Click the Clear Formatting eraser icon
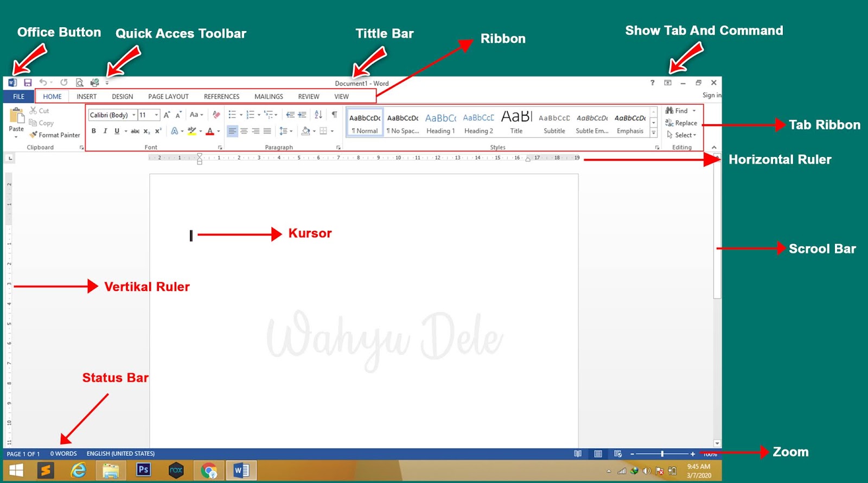The width and height of the screenshot is (868, 483). click(x=216, y=115)
